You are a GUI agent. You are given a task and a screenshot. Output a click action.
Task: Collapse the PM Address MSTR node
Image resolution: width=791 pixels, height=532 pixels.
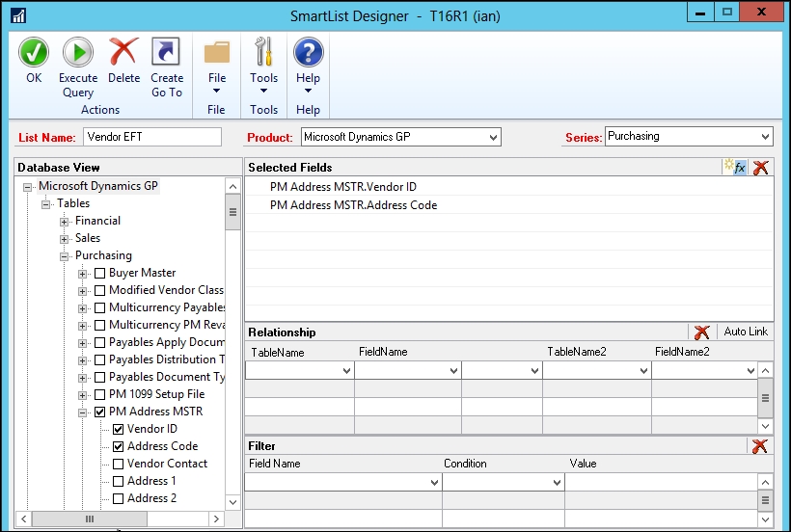82,412
